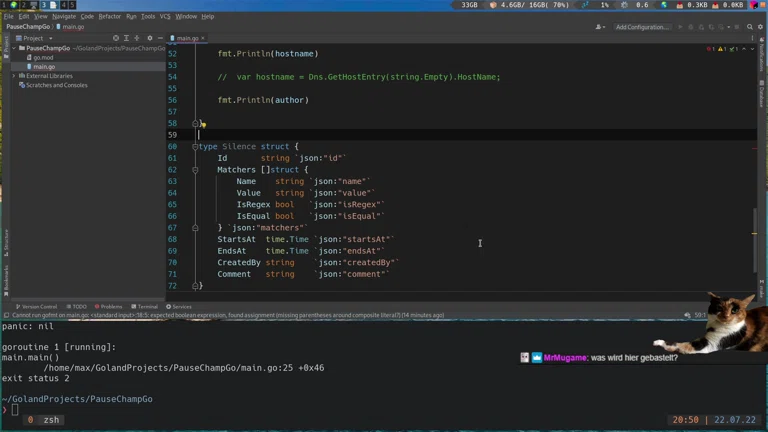Click the Expand All icon in Project panel

[x=127, y=38]
